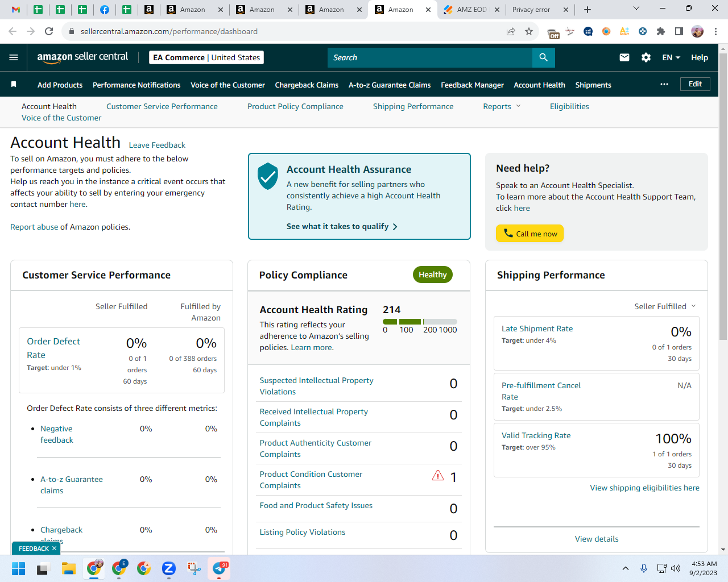Open File Explorer from the taskbar

[69, 568]
